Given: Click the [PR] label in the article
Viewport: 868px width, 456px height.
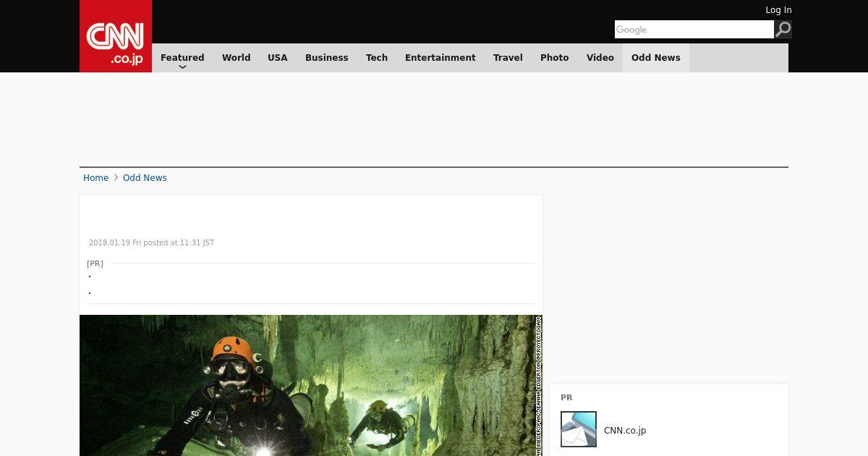Looking at the screenshot, I should (95, 263).
